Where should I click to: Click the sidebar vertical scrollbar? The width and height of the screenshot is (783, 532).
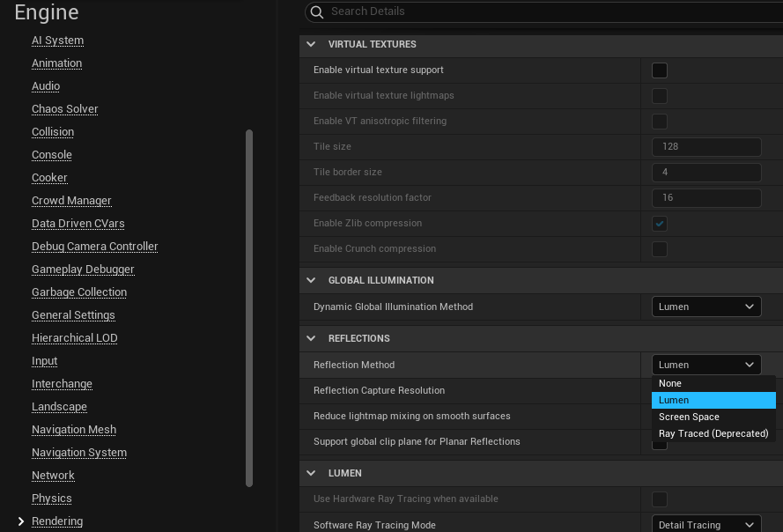click(x=249, y=308)
